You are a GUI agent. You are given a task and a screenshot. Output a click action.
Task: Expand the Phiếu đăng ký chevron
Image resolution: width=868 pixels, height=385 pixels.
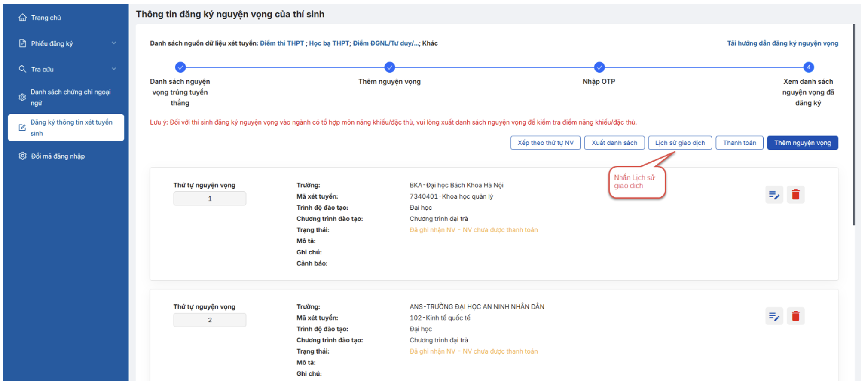pyautogui.click(x=114, y=43)
